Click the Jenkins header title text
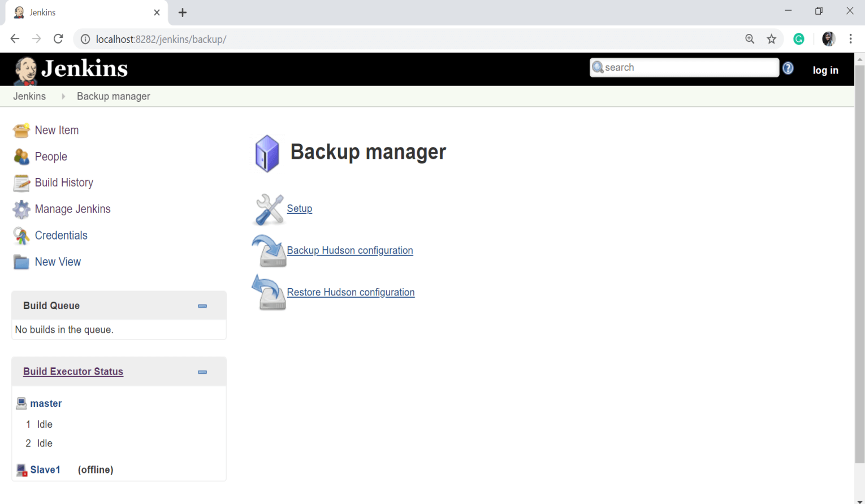865x504 pixels. click(85, 69)
